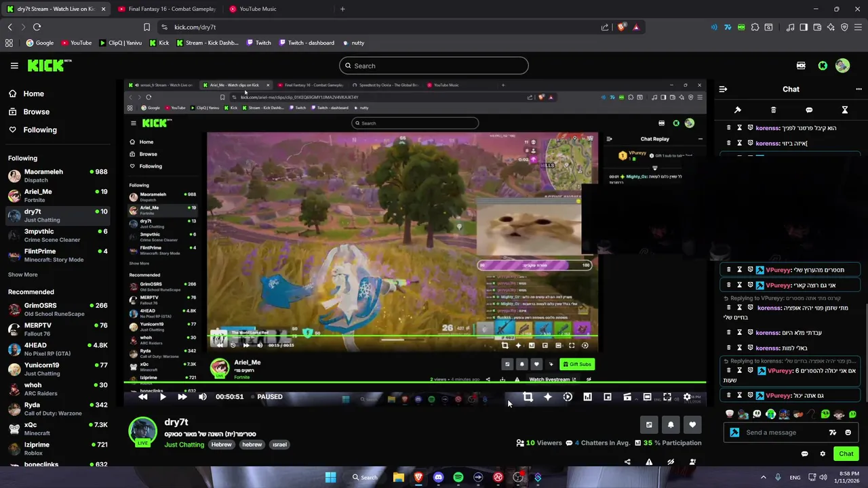Click the Kick search field
The width and height of the screenshot is (868, 488).
point(434,66)
